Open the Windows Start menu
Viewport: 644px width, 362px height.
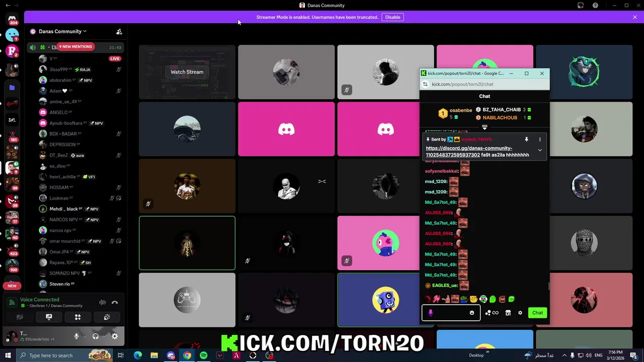pyautogui.click(x=8, y=355)
